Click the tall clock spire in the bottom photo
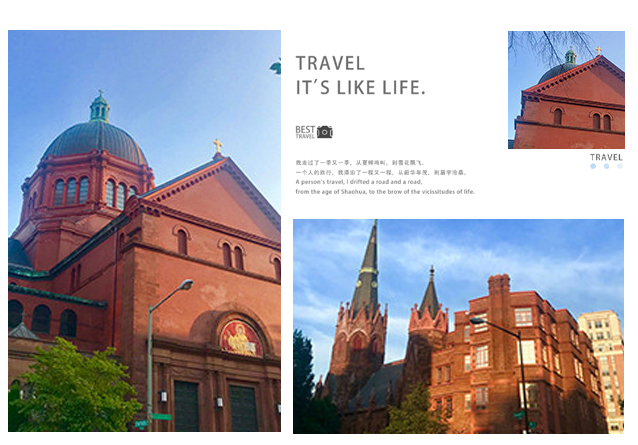 point(367,272)
